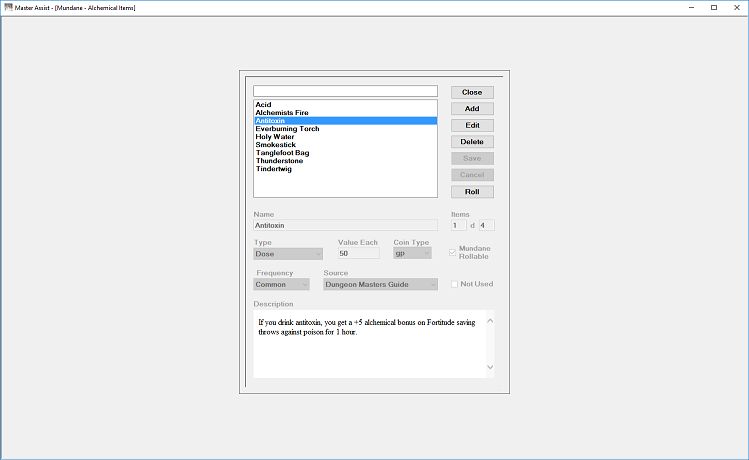This screenshot has height=460, width=749.
Task: Choose Thunderstone from the list
Action: point(345,161)
